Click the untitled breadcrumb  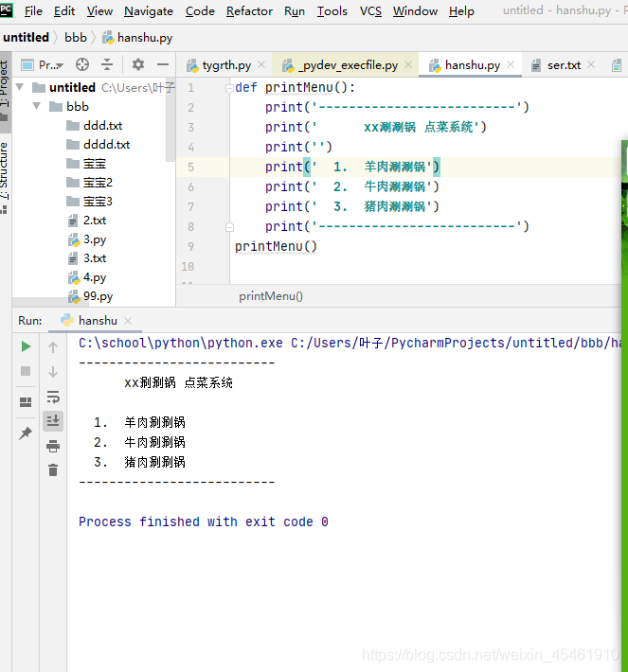click(26, 37)
